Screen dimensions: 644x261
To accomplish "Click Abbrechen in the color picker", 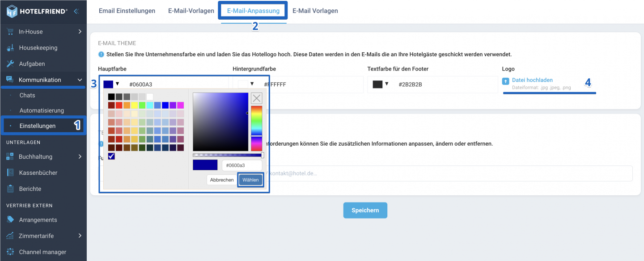I will tap(222, 180).
